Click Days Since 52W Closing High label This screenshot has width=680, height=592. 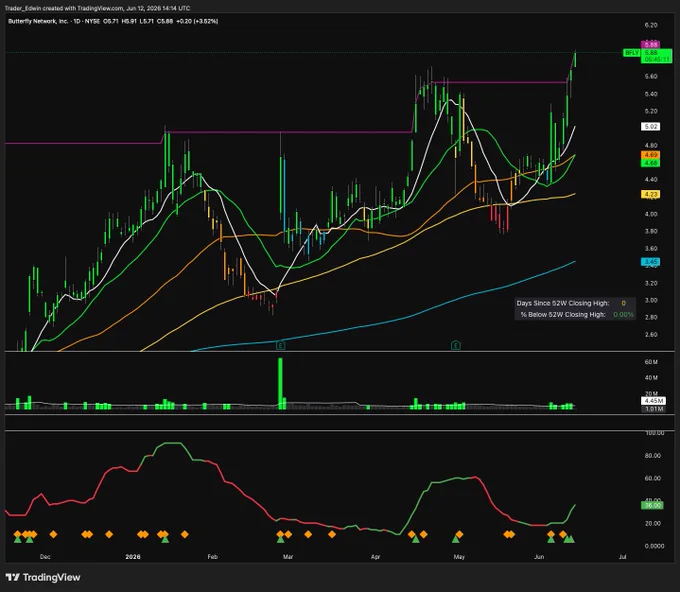pyautogui.click(x=562, y=303)
